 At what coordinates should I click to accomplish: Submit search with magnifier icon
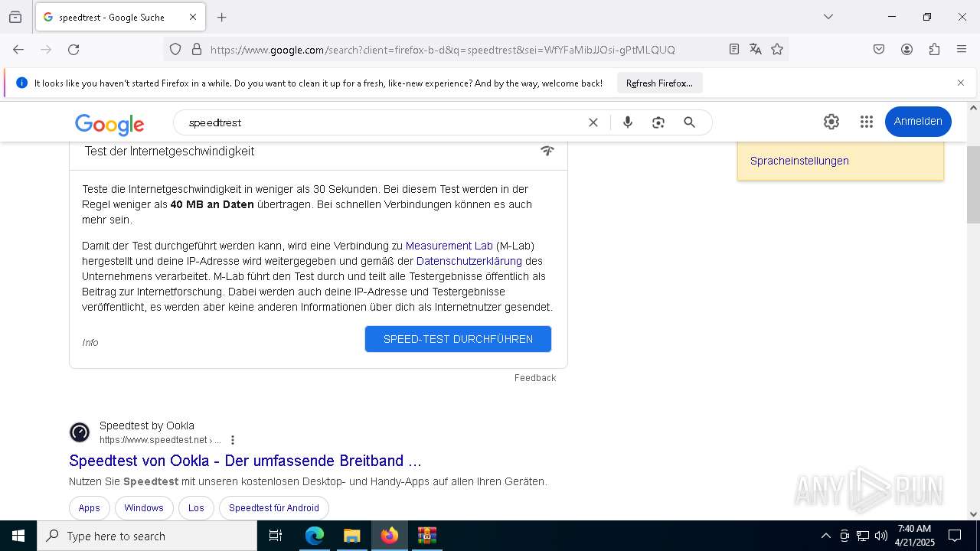[x=689, y=122]
